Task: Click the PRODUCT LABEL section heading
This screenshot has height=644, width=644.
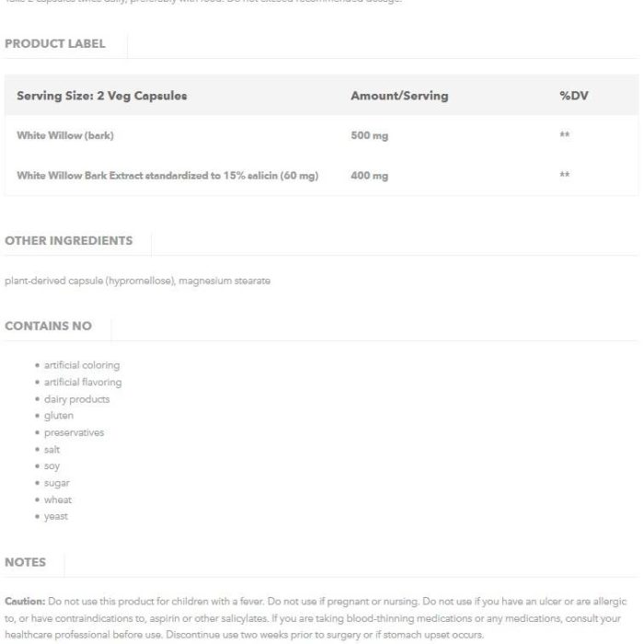Action: tap(55, 43)
